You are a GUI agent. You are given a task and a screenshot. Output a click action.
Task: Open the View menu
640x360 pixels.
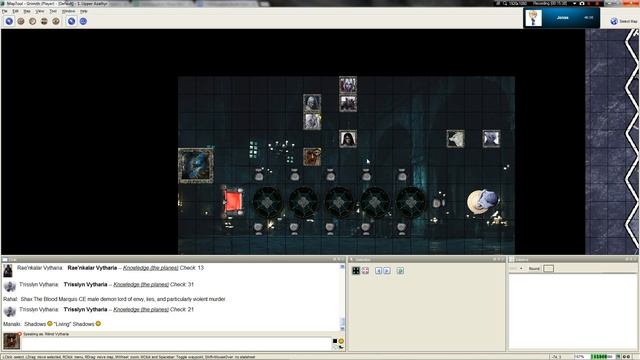pos(40,11)
